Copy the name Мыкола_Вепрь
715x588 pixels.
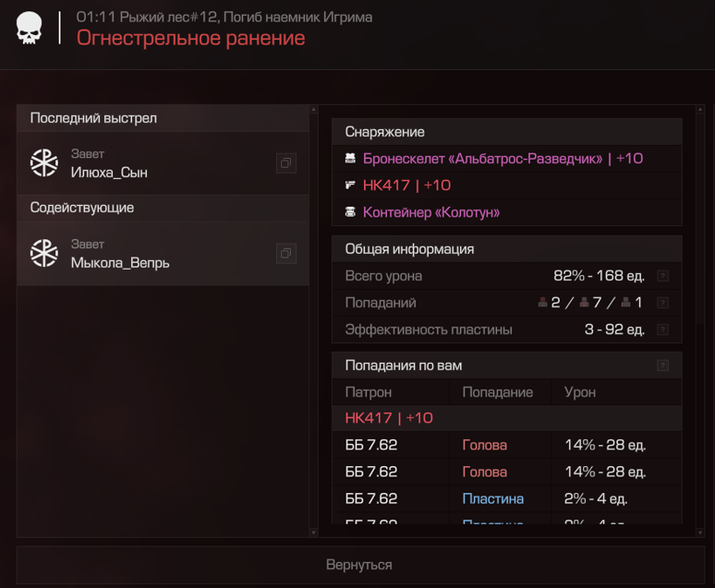pos(286,253)
